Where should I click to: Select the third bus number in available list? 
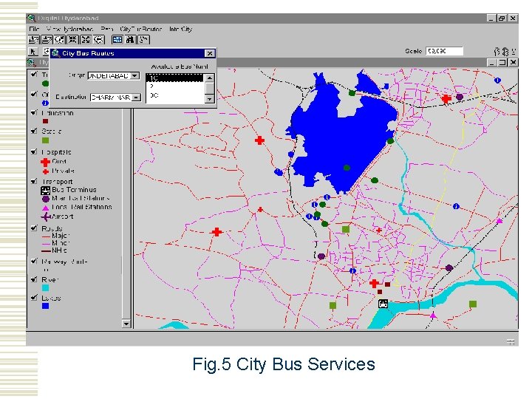(175, 95)
